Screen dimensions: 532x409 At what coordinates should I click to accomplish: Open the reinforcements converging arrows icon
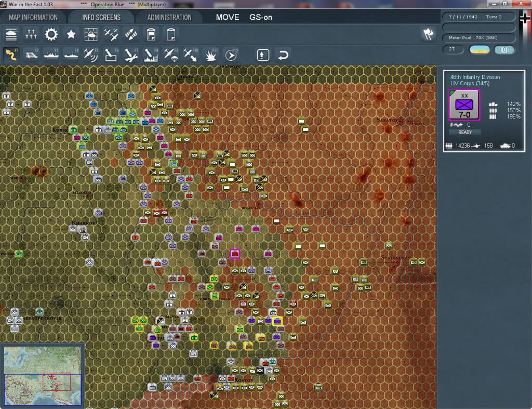coord(131,34)
